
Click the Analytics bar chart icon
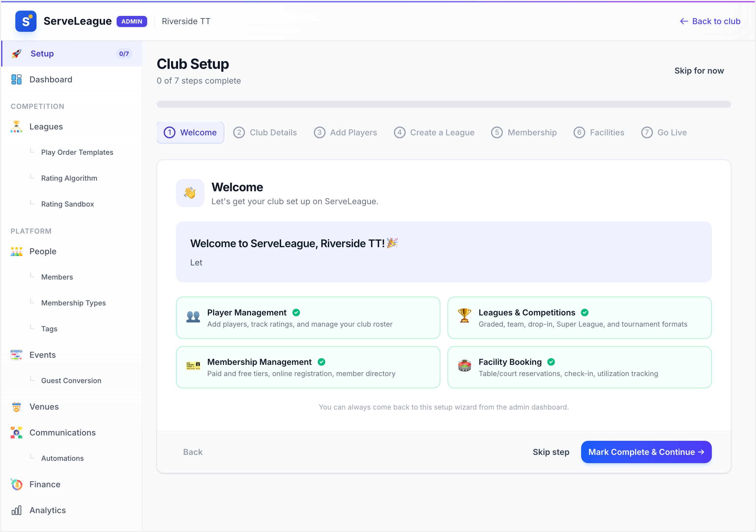16,510
